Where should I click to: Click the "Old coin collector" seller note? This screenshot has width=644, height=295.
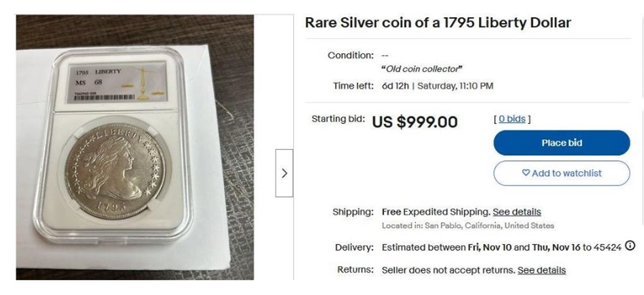422,69
